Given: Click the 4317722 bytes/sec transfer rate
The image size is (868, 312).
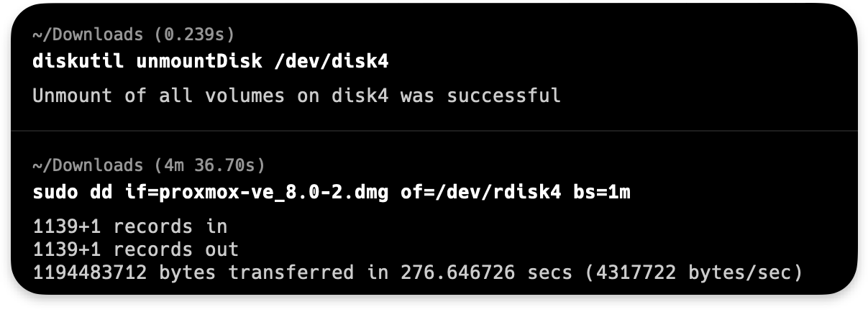Looking at the screenshot, I should [x=694, y=272].
